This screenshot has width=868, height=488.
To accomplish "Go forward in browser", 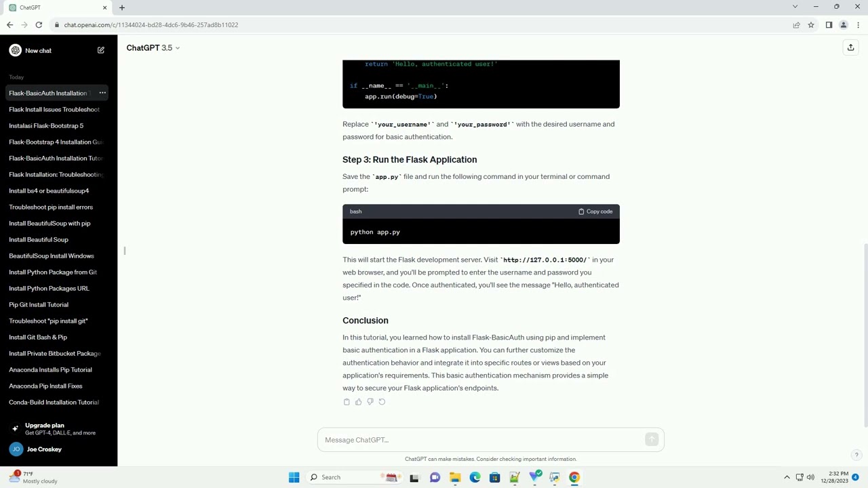I will pos(24,25).
